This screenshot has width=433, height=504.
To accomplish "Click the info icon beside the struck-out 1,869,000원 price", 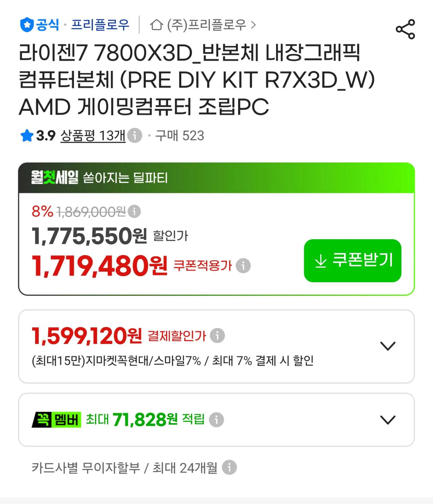I will click(x=134, y=212).
